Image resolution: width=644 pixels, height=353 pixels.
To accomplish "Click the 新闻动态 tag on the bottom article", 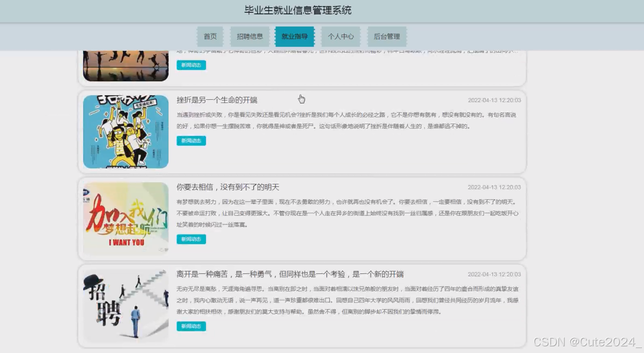I will click(x=191, y=326).
